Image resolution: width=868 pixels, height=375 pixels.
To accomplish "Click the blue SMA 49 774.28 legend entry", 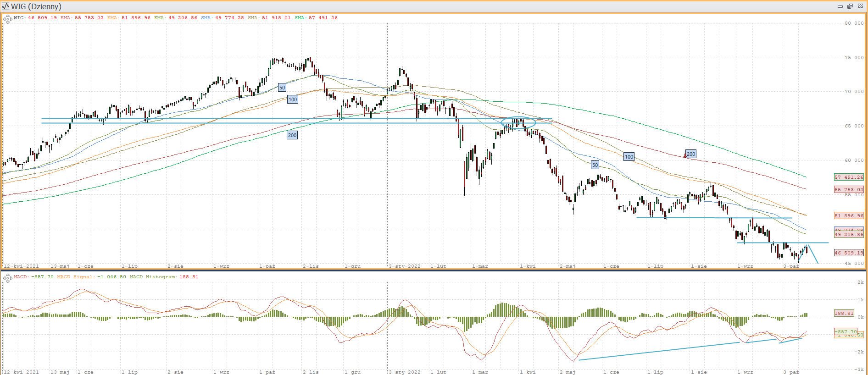I will [222, 18].
